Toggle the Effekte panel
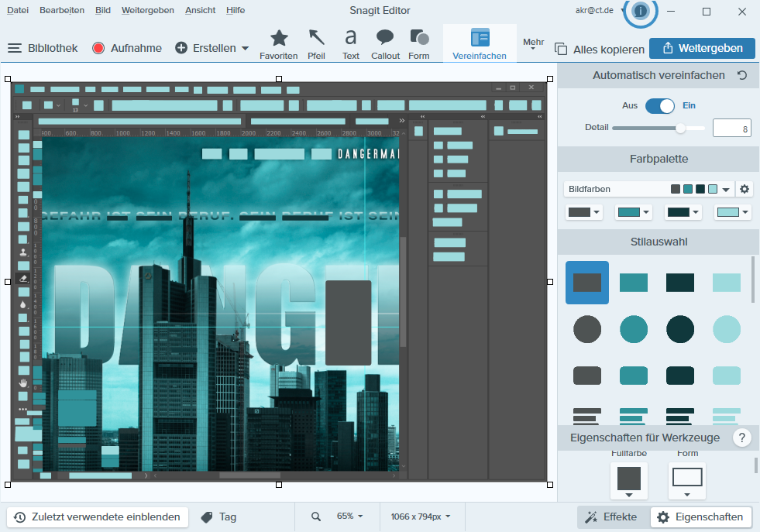 pos(610,517)
